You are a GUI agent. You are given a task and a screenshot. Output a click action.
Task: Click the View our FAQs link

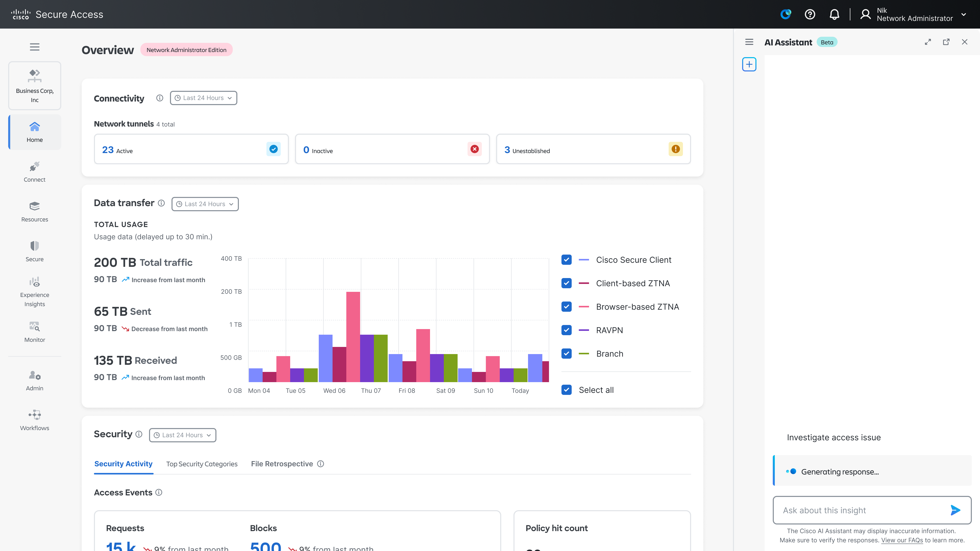click(902, 540)
